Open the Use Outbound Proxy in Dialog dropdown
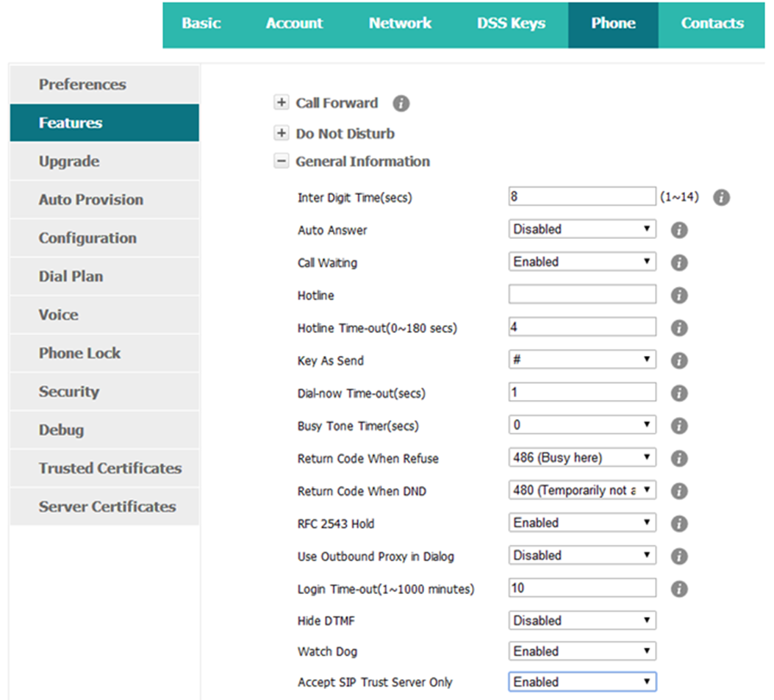774x700 pixels. (x=582, y=555)
